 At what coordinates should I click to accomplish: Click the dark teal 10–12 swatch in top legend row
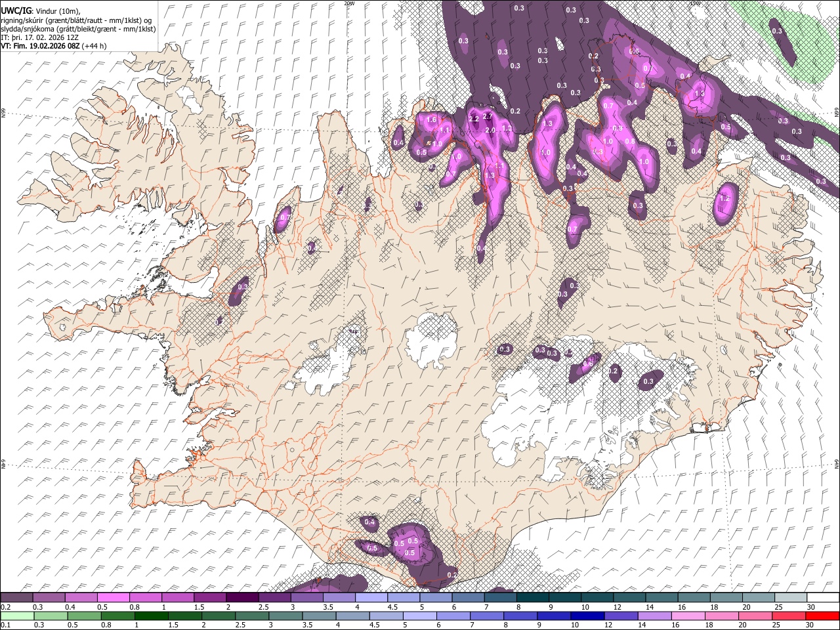(597, 598)
